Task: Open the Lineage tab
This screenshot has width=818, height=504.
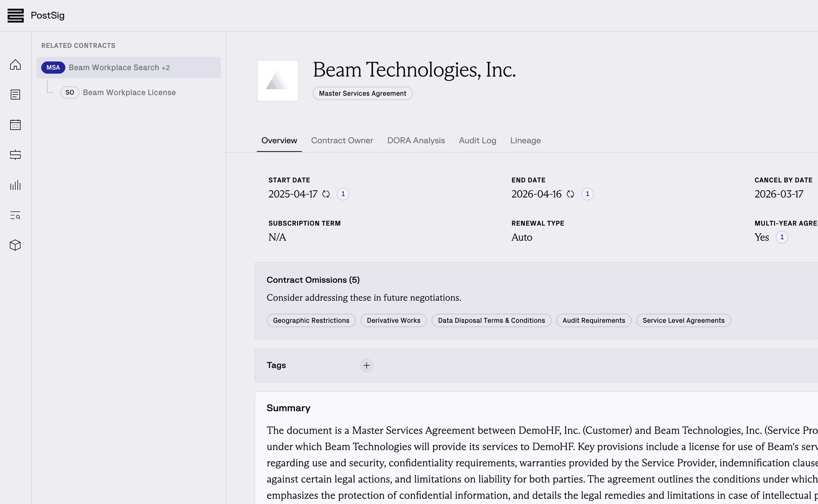Action: pyautogui.click(x=525, y=141)
